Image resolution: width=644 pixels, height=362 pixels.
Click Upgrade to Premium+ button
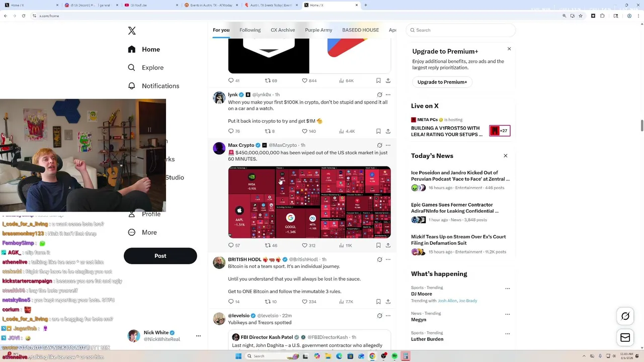[x=442, y=82]
